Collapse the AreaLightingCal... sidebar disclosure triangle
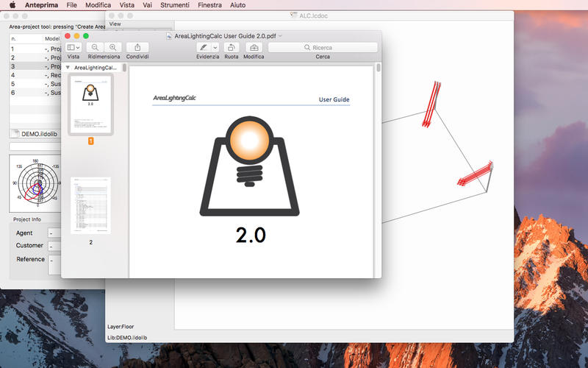This screenshot has height=368, width=588. [68, 68]
